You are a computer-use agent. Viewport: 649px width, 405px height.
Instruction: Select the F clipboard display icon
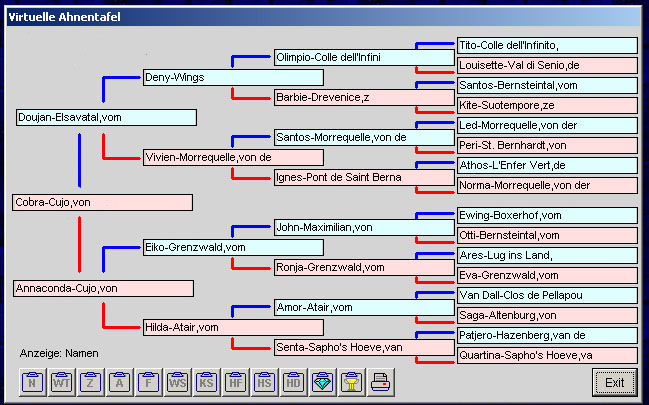[x=148, y=382]
